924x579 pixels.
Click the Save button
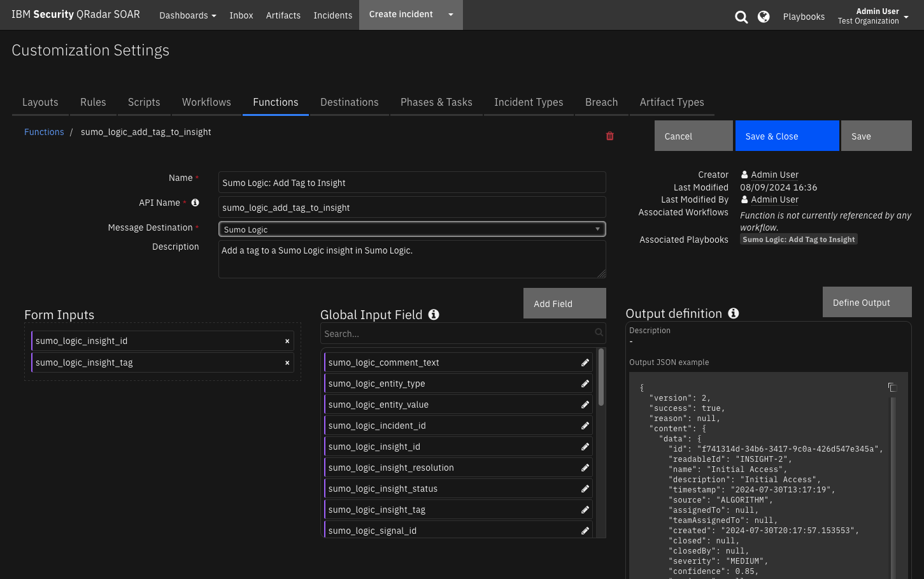click(876, 136)
